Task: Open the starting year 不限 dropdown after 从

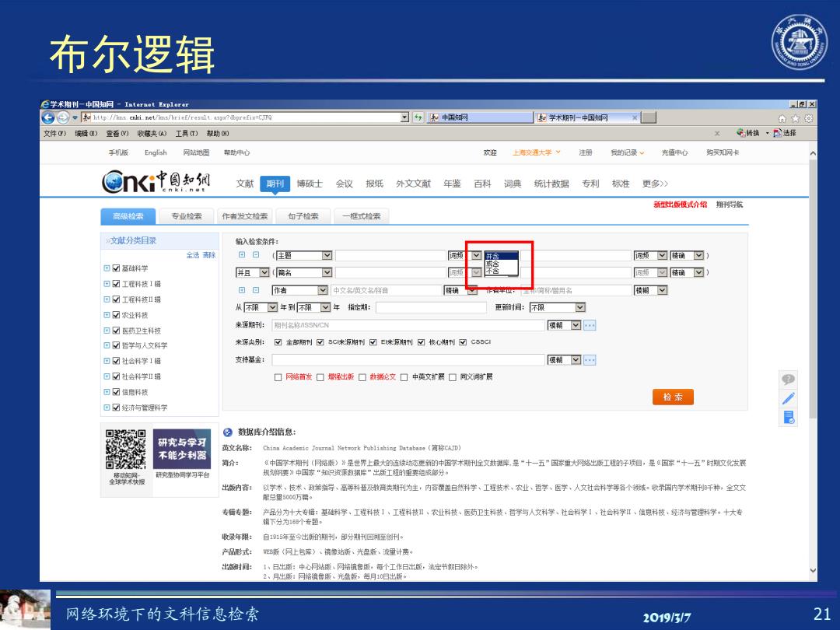Action: click(261, 307)
